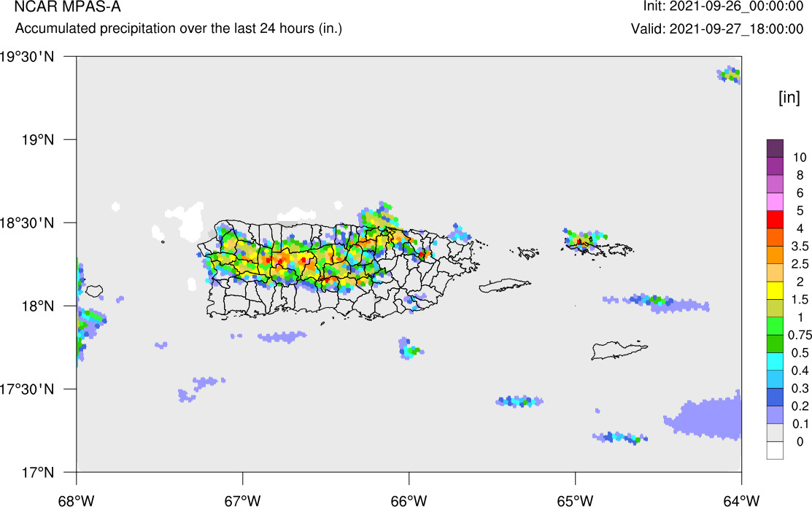Viewport: 812px width, 507px height.
Task: Choose the bright green swatch between 0.75 and 1
Action: point(775,326)
